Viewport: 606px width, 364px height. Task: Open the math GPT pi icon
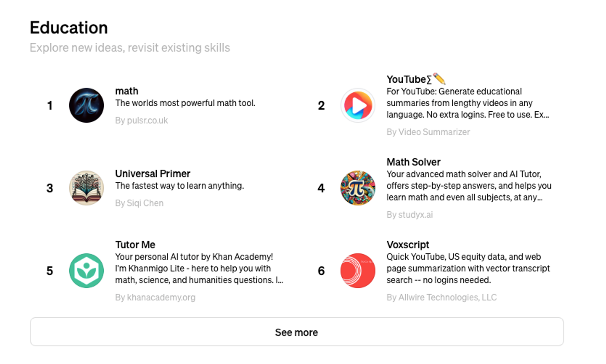[x=86, y=105]
